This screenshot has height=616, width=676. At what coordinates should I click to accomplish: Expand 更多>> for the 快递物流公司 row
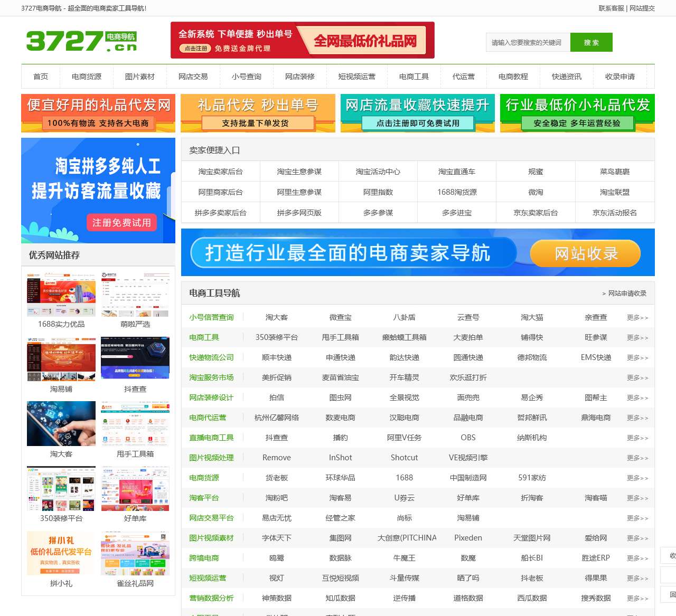[637, 358]
